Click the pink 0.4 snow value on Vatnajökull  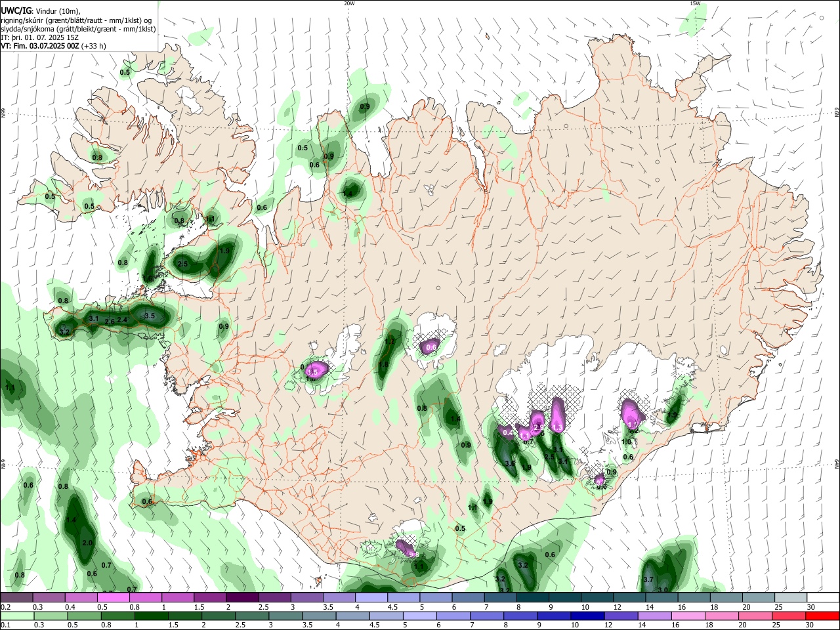pyautogui.click(x=508, y=432)
